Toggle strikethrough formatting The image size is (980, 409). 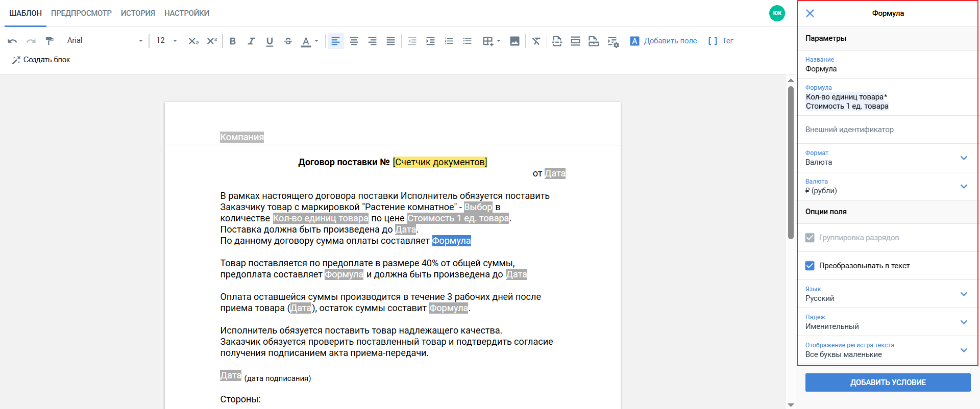point(288,41)
